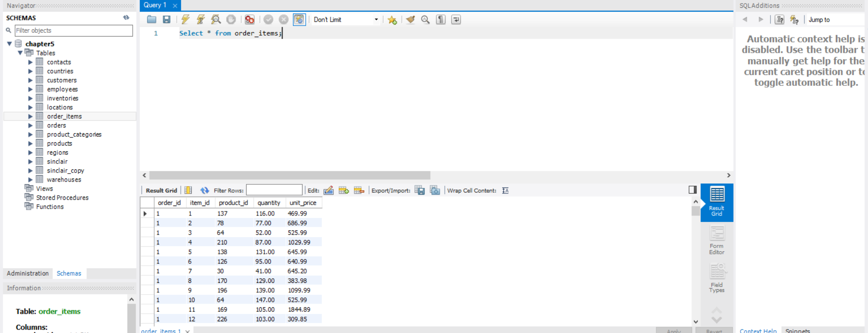Click the insert new row icon
This screenshot has width=868, height=333.
click(344, 190)
